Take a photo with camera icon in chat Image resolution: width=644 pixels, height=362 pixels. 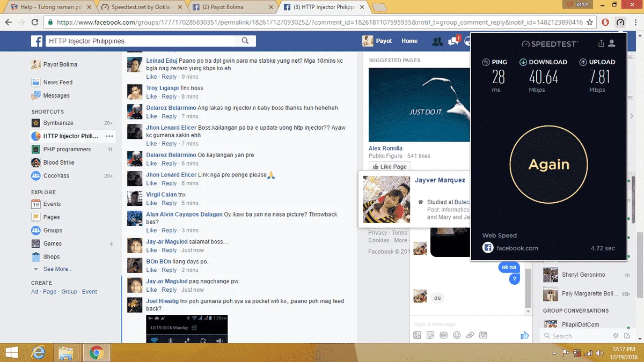click(x=484, y=335)
